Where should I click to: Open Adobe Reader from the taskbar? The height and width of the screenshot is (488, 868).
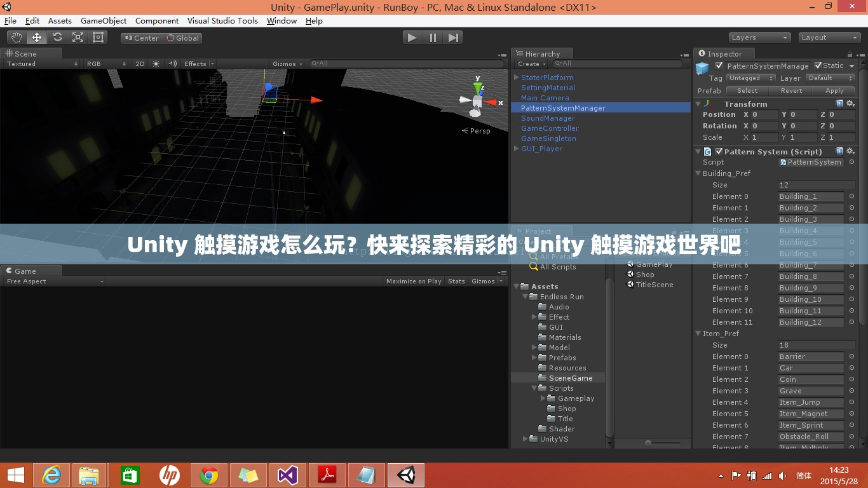[327, 475]
